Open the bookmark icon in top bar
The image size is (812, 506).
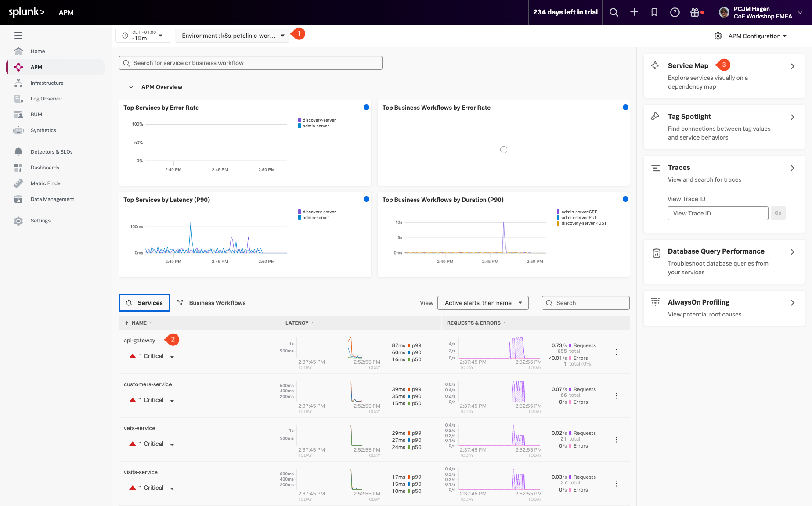[654, 12]
